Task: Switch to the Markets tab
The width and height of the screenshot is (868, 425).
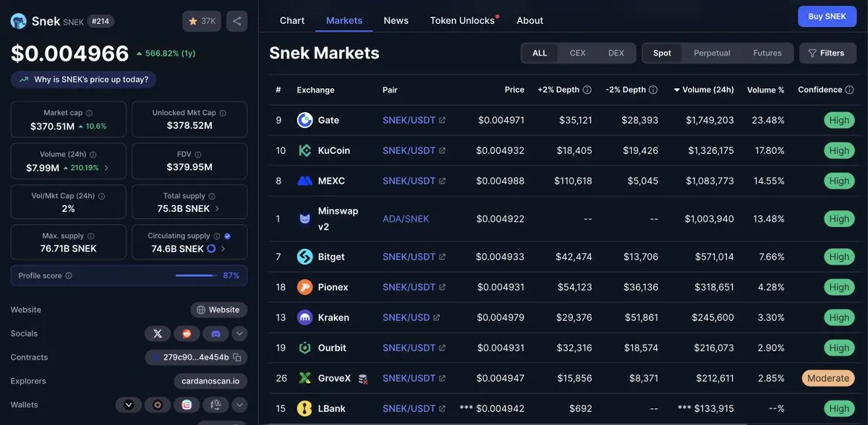Action: pyautogui.click(x=344, y=20)
